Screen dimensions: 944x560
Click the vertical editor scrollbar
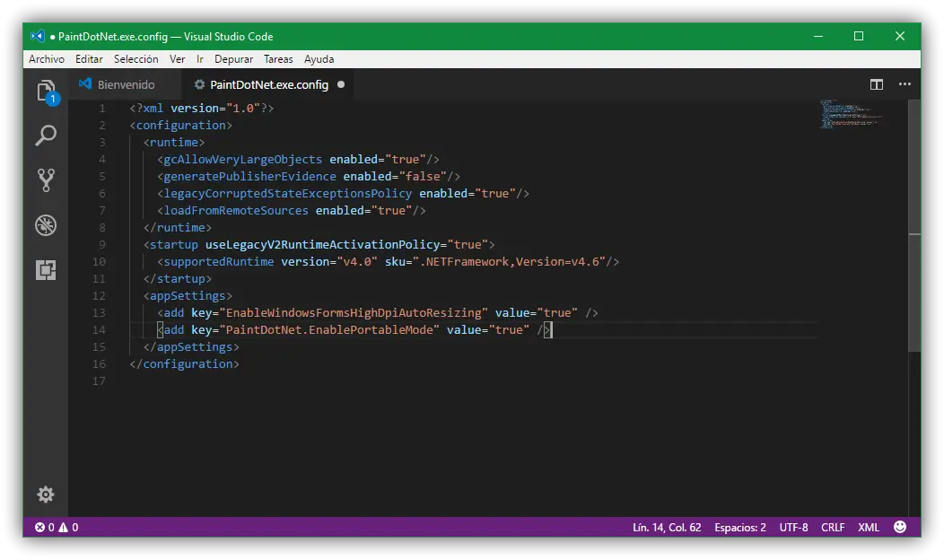(x=914, y=226)
